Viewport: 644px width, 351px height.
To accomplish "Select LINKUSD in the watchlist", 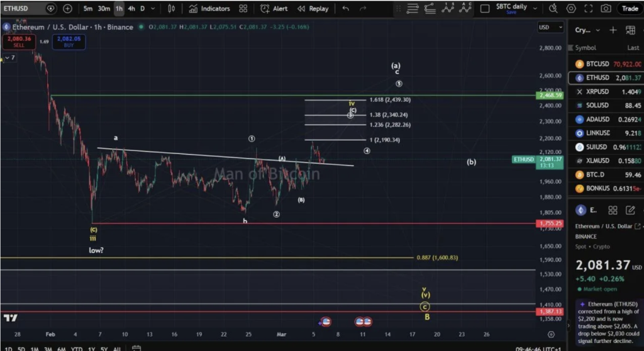I will pyautogui.click(x=606, y=133).
